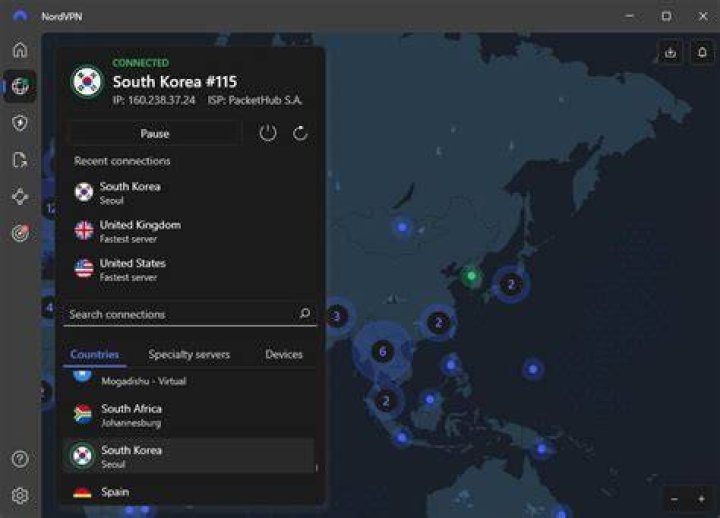The height and width of the screenshot is (518, 720).
Task: Open the Home icon in sidebar
Action: pyautogui.click(x=20, y=50)
